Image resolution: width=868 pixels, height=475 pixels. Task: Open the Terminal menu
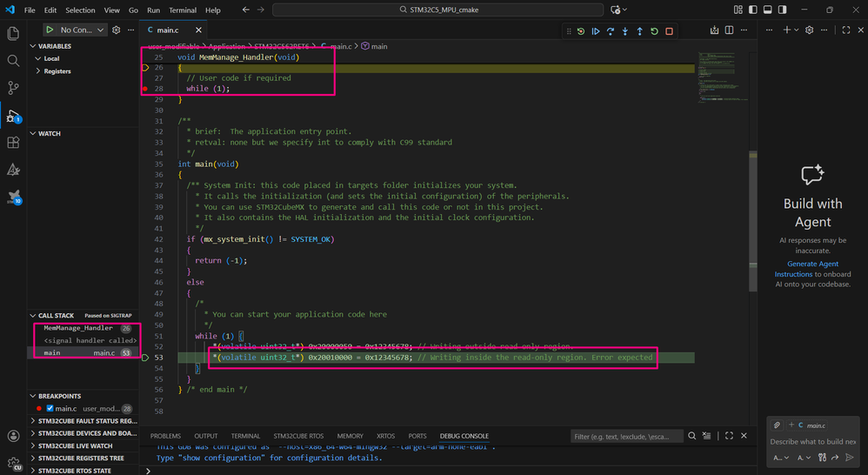[x=183, y=10]
